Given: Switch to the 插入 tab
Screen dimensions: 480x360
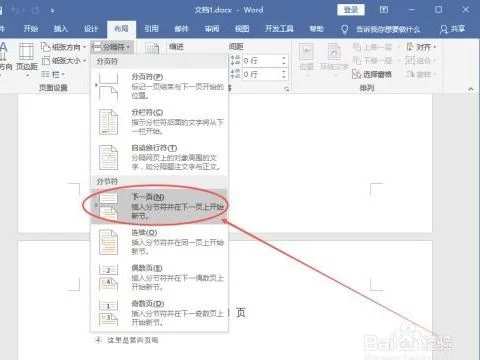Looking at the screenshot, I should pos(61,29).
